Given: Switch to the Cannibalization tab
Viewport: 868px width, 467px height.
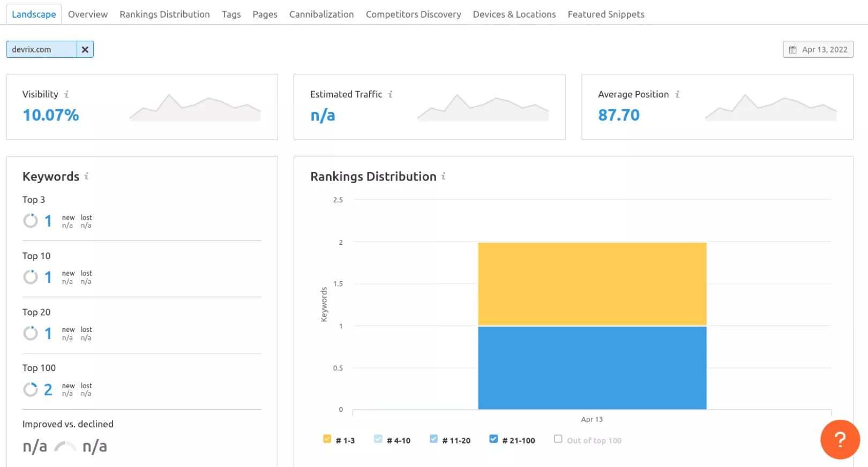Looking at the screenshot, I should point(321,14).
